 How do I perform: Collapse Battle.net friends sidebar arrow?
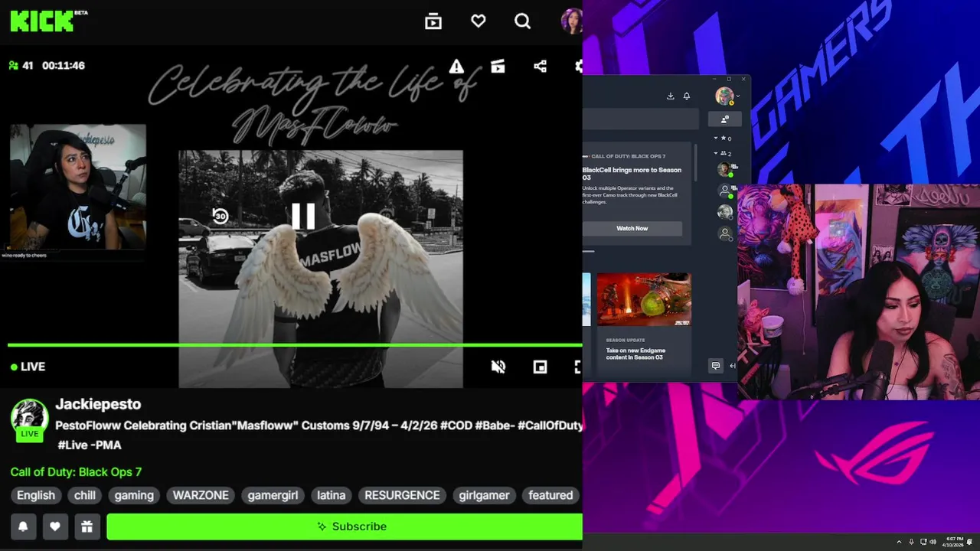tap(733, 366)
